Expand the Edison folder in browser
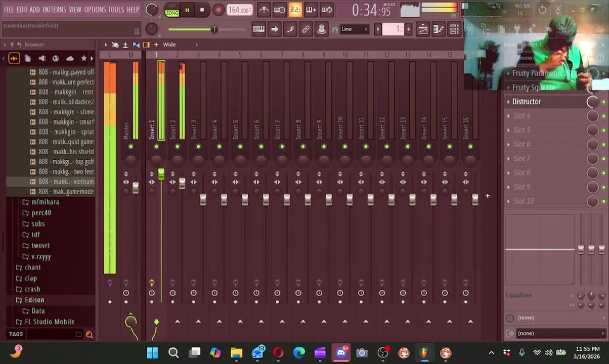This screenshot has height=364, width=609. point(34,300)
